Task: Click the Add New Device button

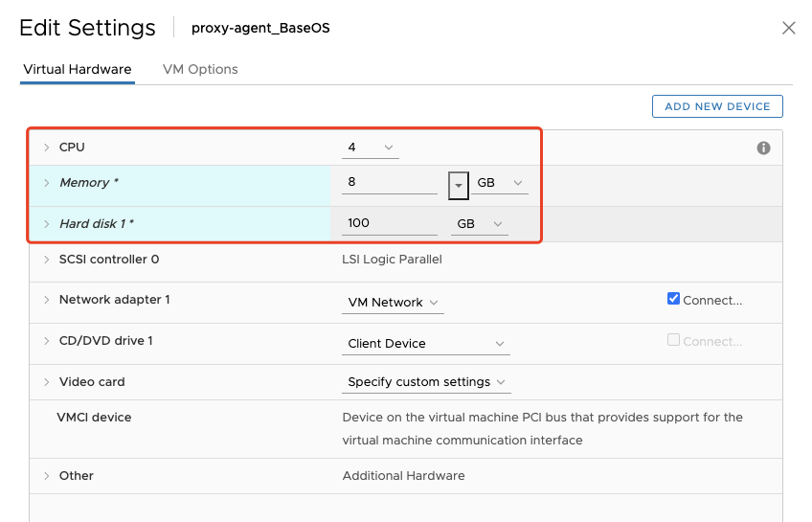Action: pos(717,106)
